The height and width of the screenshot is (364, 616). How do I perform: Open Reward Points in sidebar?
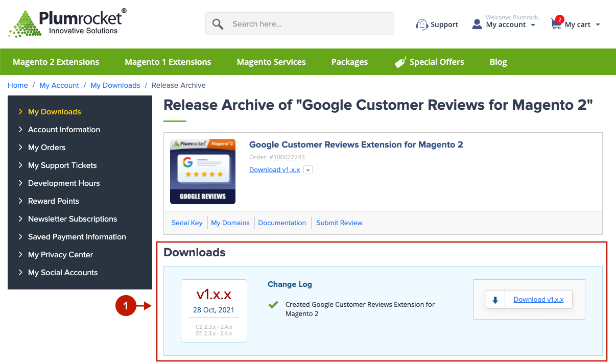pyautogui.click(x=54, y=201)
